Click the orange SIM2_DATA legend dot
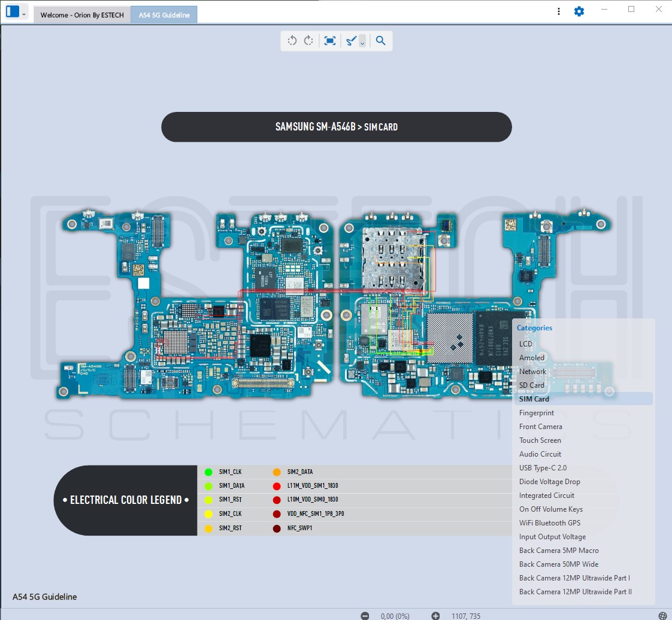The height and width of the screenshot is (620, 672). (277, 472)
